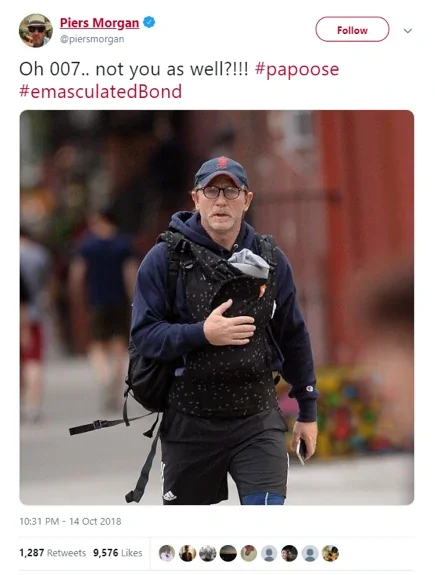Open the second liker's avatar

(187, 553)
